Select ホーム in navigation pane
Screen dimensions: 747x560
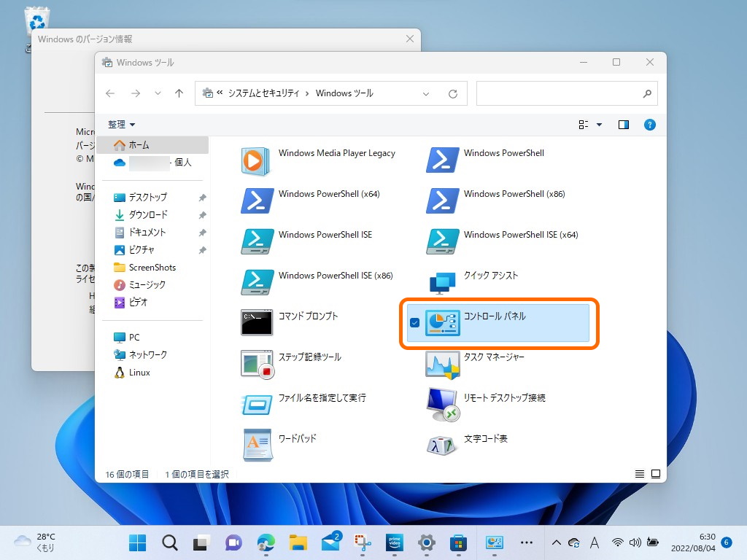[152, 145]
